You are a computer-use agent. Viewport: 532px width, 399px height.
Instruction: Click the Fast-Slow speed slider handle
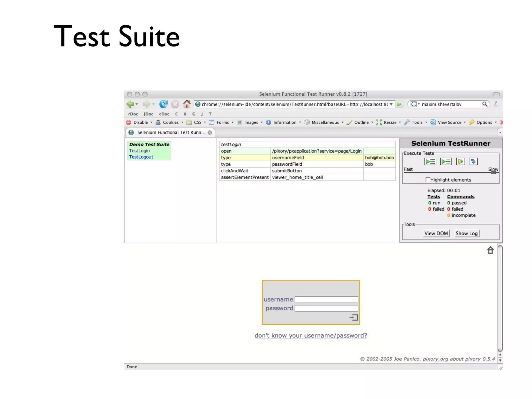point(493,172)
